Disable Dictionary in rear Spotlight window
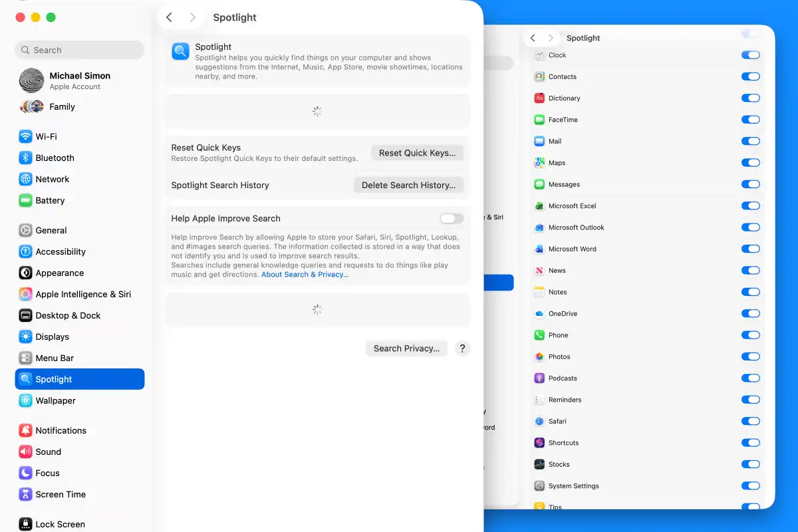The image size is (798, 532). (x=750, y=98)
